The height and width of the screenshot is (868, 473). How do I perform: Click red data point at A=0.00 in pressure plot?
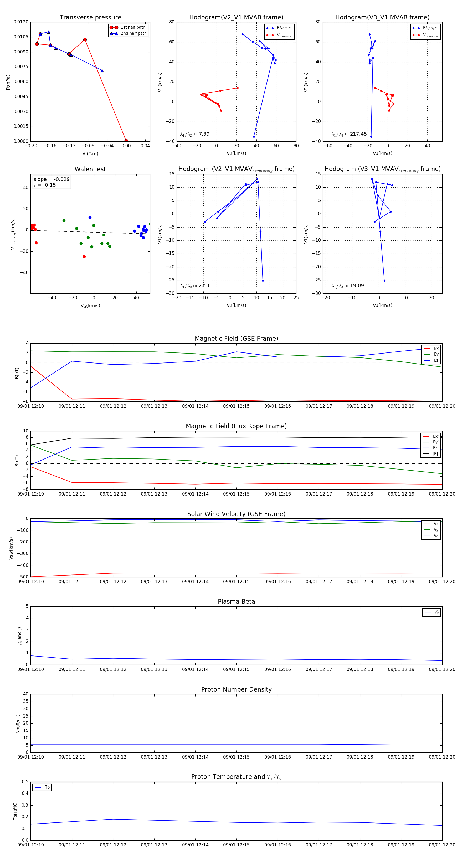(126, 141)
